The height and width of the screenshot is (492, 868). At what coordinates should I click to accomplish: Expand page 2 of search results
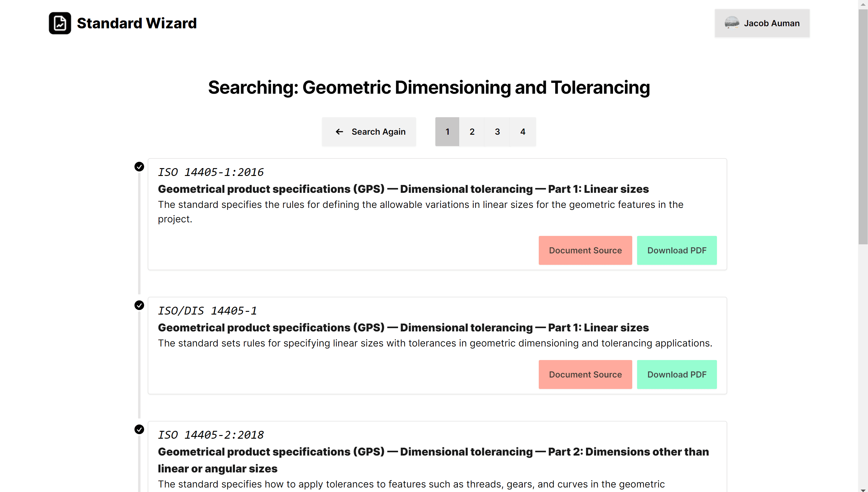coord(473,132)
